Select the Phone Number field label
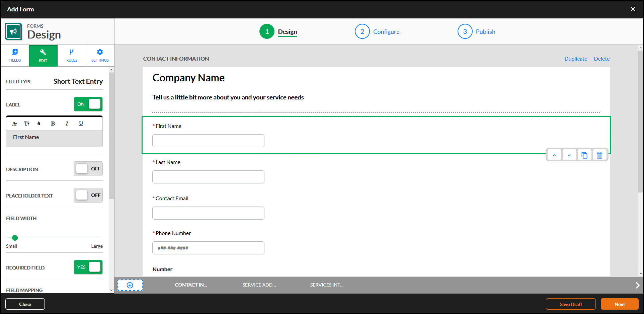 [x=173, y=233]
